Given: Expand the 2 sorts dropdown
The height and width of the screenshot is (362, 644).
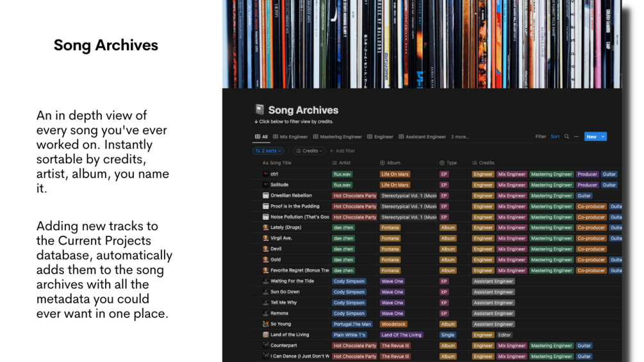Looking at the screenshot, I should click(268, 151).
